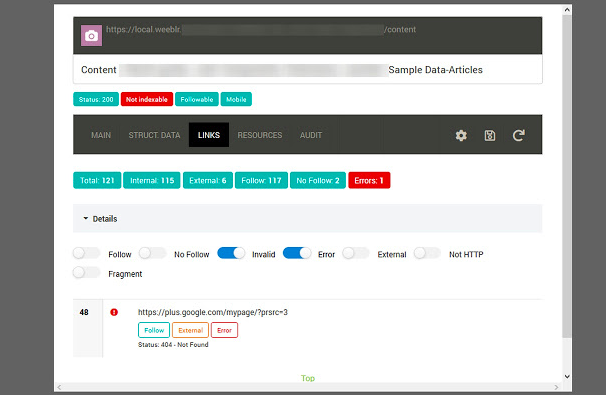Click the scrollbar down arrow

[567, 376]
